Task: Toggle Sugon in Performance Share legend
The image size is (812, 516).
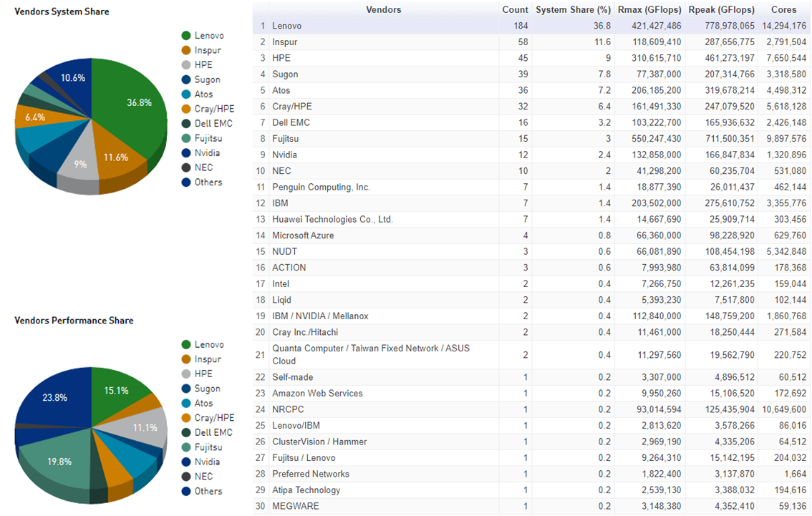Action: tap(201, 389)
